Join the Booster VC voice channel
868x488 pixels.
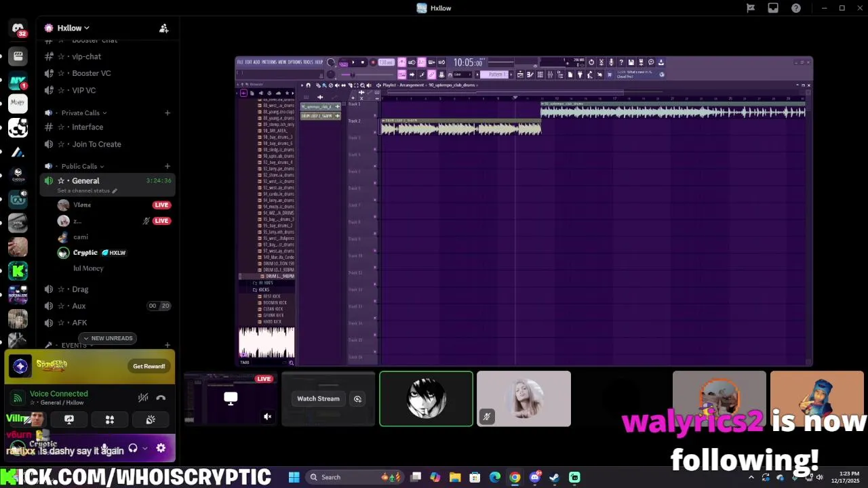[92, 73]
